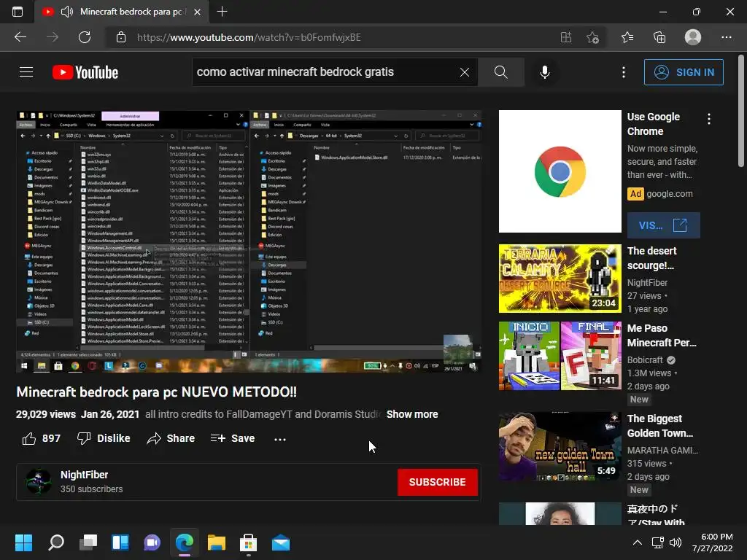
Task: Clear the search box text
Action: point(465,72)
